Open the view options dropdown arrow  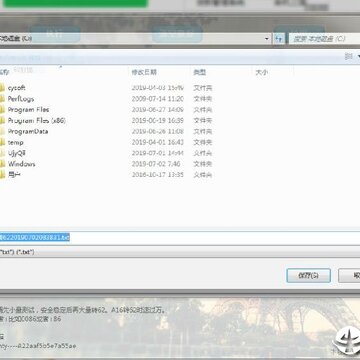coord(358,57)
